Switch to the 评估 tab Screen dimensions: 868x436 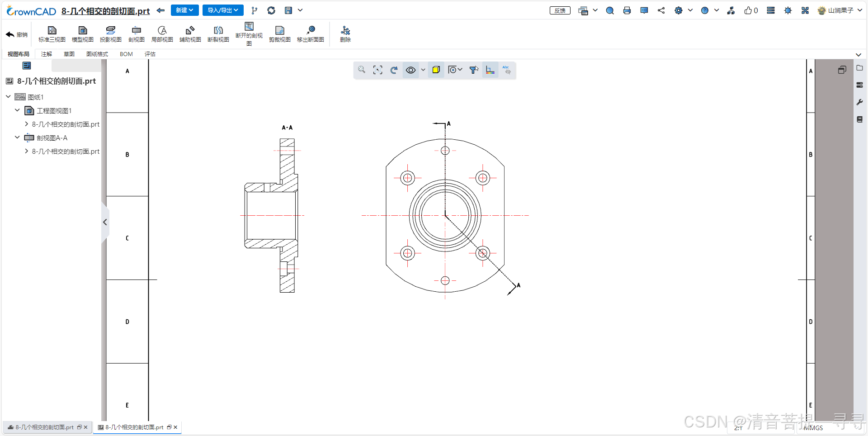[x=150, y=54]
